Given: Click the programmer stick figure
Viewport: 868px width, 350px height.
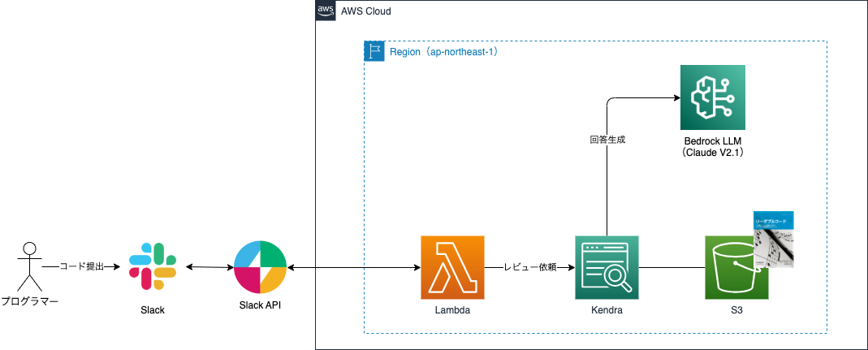Looking at the screenshot, I should point(29,267).
